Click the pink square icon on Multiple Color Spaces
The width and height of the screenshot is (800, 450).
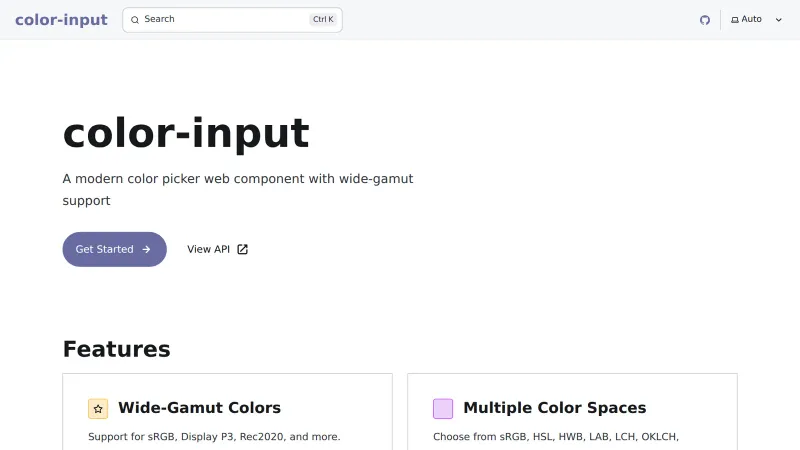[443, 408]
